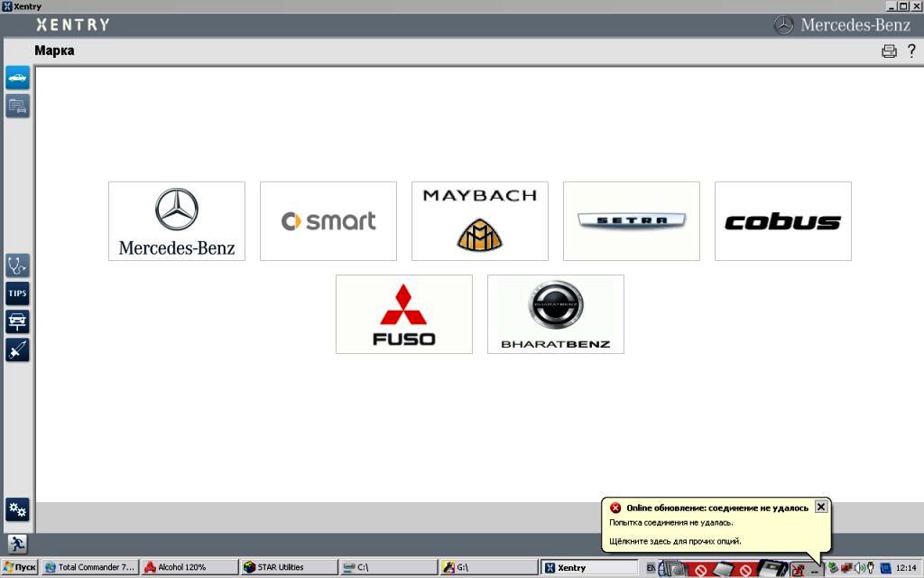This screenshot has width=924, height=578.
Task: Open the measuring probe tool icon
Action: [x=18, y=350]
